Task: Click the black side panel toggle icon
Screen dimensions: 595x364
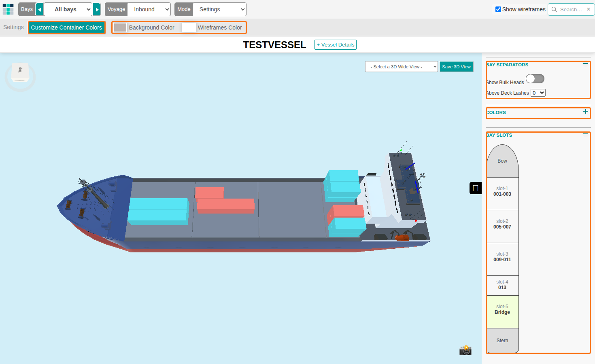Action: point(476,188)
